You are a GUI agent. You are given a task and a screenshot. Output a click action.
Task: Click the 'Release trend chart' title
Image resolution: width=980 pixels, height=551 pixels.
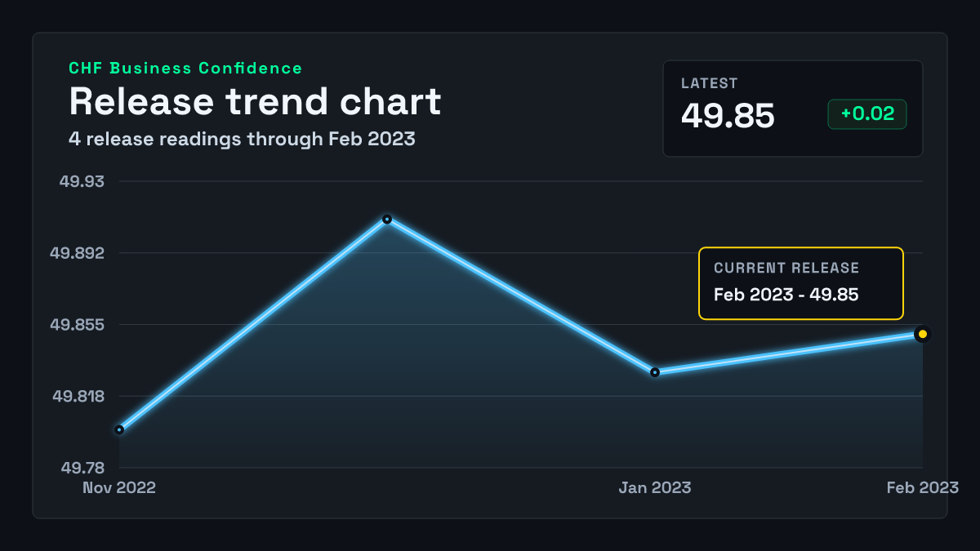click(255, 101)
